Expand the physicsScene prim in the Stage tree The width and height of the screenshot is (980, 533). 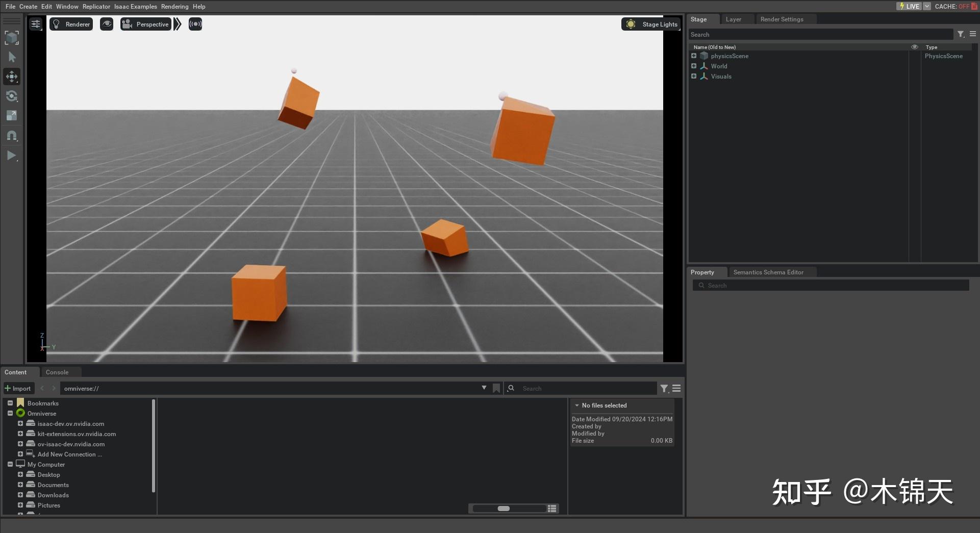pyautogui.click(x=694, y=56)
